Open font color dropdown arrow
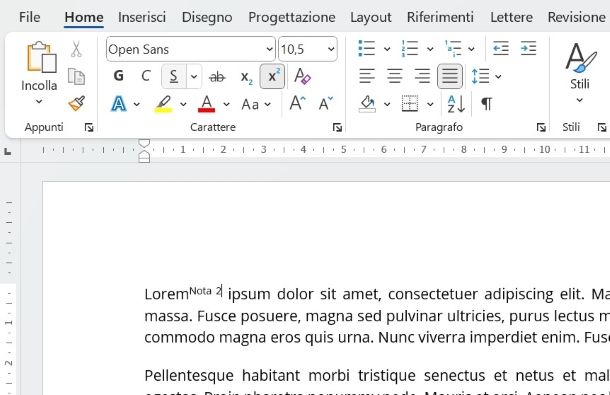Image resolution: width=610 pixels, height=395 pixels. [226, 104]
